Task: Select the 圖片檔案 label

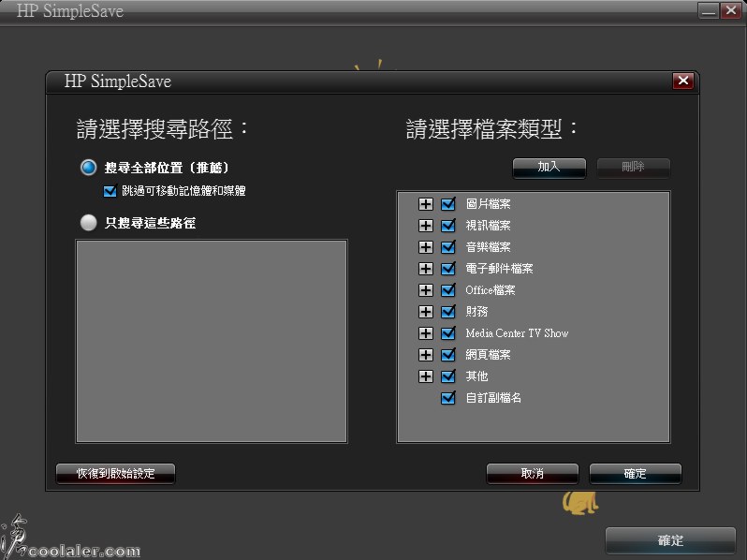Action: [488, 204]
